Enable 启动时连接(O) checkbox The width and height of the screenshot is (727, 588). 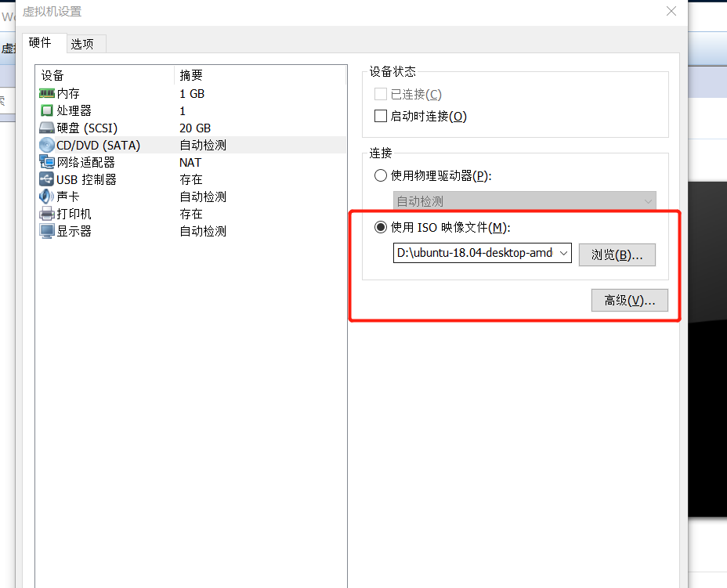(x=381, y=116)
